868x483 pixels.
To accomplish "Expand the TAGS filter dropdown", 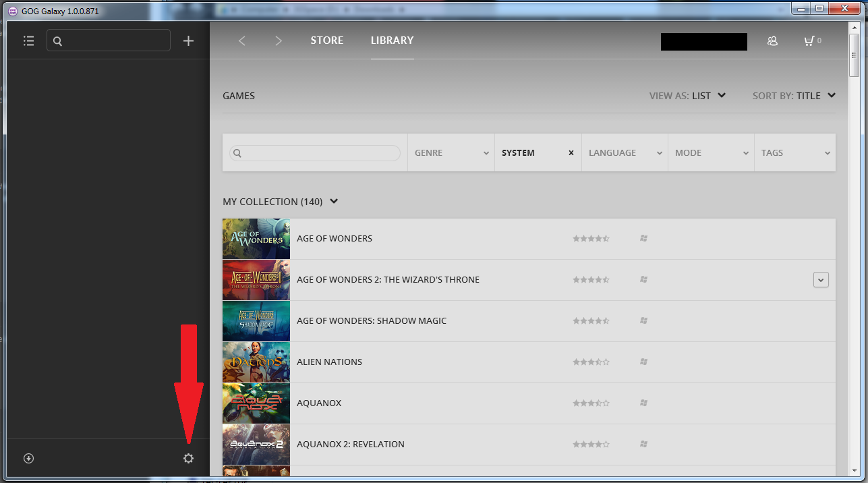I will (x=795, y=153).
